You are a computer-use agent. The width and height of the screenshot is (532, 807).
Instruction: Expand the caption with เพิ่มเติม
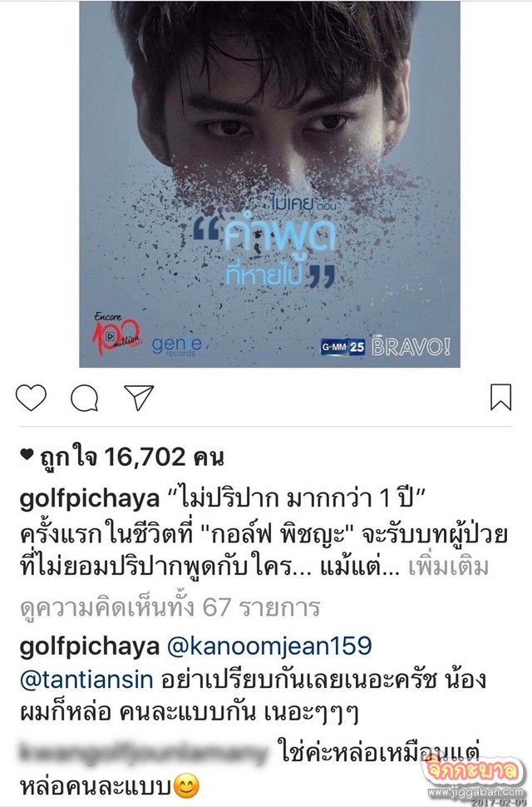pos(448,567)
